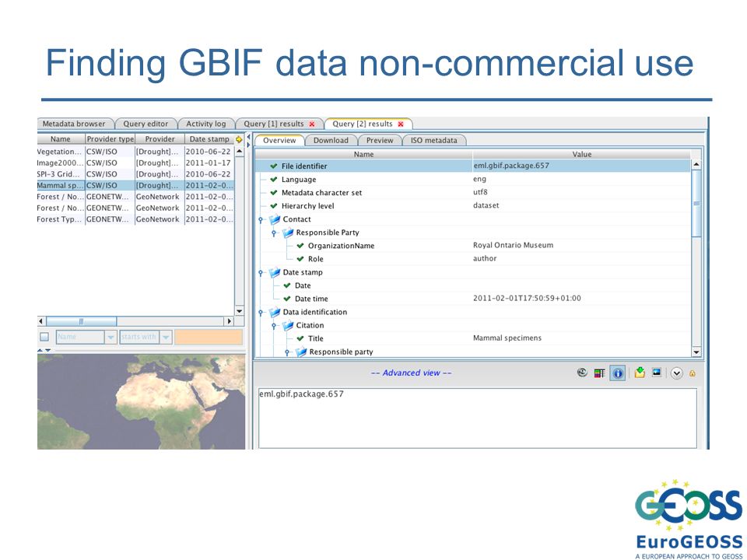Open the Query editor tab
Image resolution: width=747 pixels, height=560 pixels.
pos(146,124)
